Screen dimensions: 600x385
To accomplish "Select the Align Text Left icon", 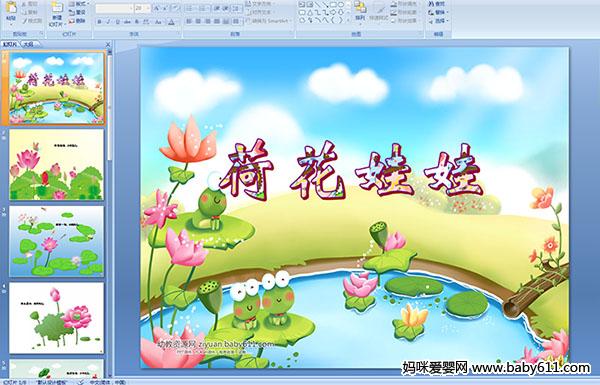I will click(x=189, y=21).
